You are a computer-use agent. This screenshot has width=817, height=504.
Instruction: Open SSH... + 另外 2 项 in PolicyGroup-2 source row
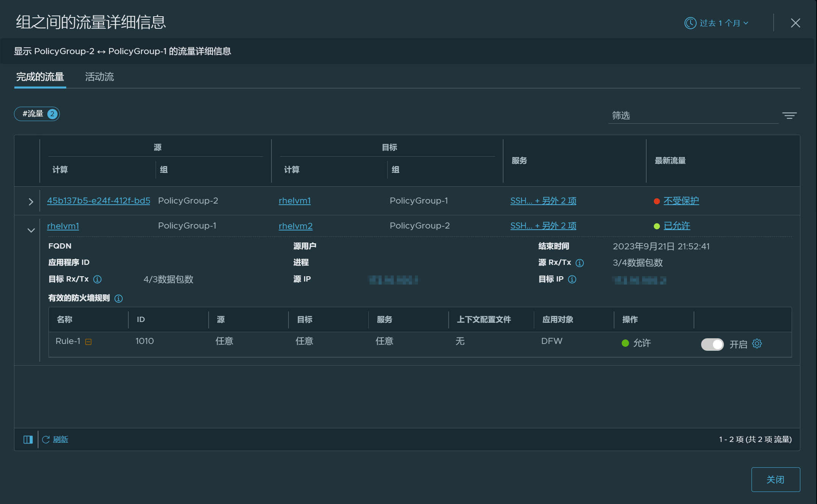543,201
